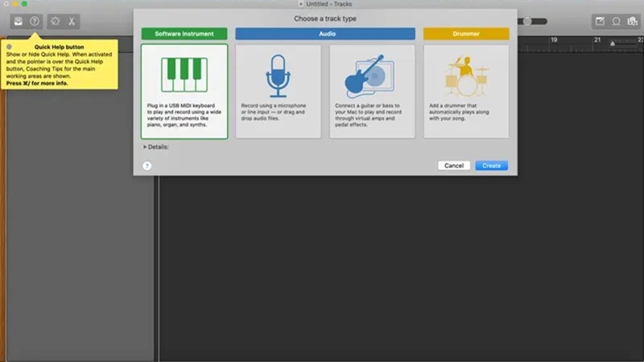Screen dimensions: 644x362
Task: Click bar 21 on the ruler
Action: click(x=597, y=39)
